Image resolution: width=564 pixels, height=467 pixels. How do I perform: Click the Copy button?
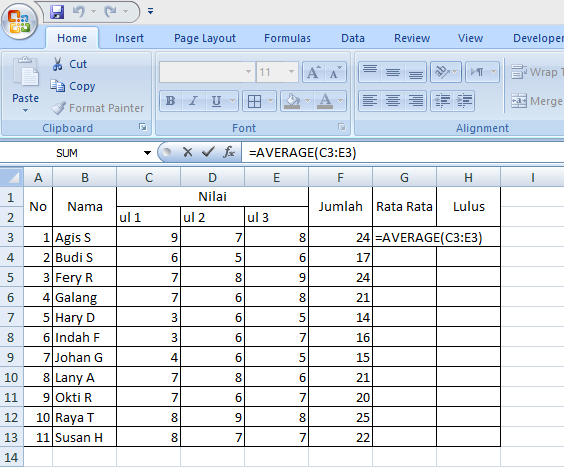tap(73, 86)
